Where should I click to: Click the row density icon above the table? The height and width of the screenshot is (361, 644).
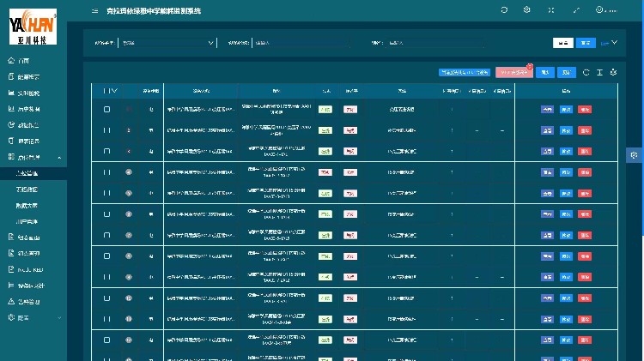[600, 73]
